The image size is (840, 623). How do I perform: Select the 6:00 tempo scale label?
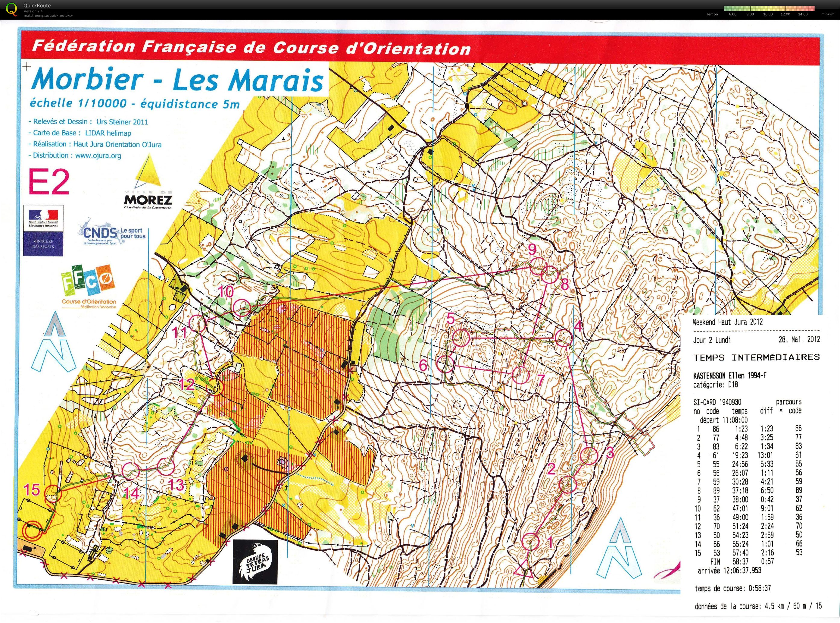point(732,14)
